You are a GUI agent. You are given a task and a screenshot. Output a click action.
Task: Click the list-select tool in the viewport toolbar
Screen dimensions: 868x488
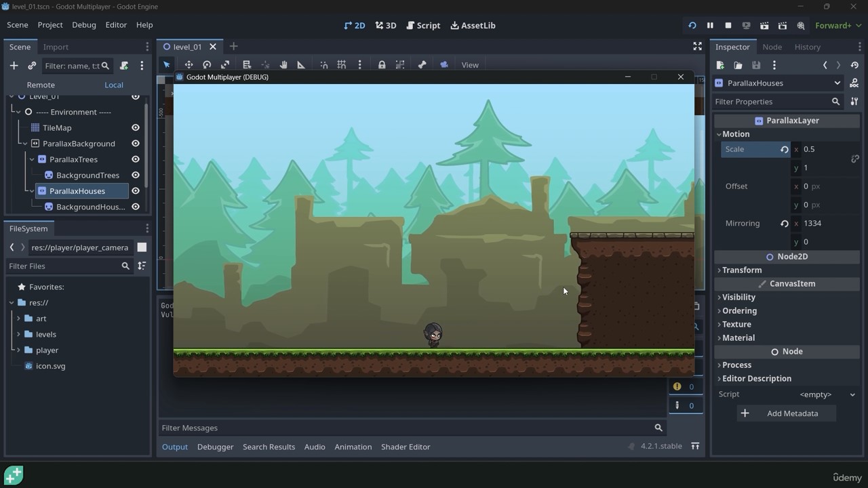247,65
